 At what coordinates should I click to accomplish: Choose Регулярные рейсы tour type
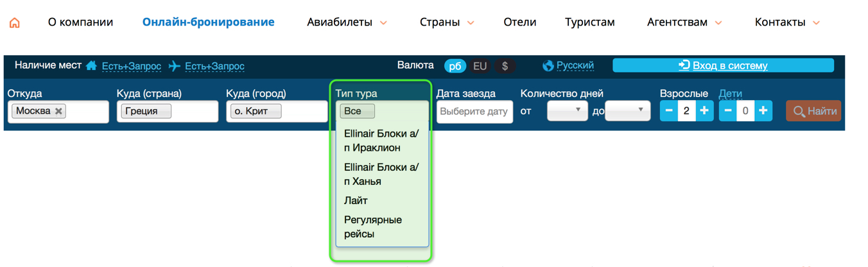click(x=372, y=227)
